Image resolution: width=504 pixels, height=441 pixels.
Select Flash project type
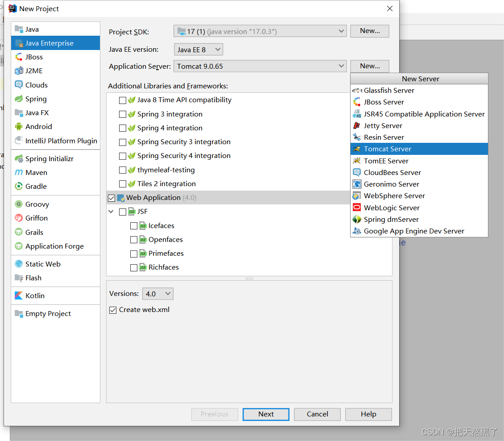pyautogui.click(x=56, y=278)
